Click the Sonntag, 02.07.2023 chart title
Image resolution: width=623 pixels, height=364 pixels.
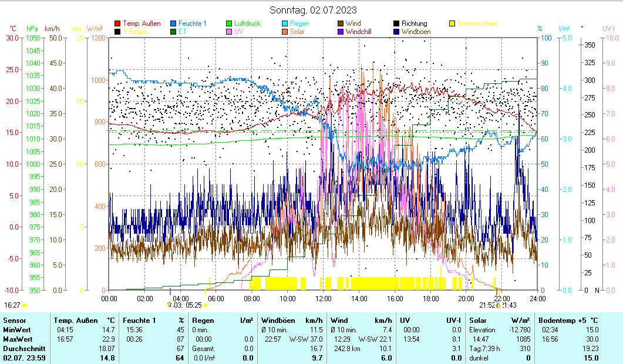pyautogui.click(x=312, y=10)
